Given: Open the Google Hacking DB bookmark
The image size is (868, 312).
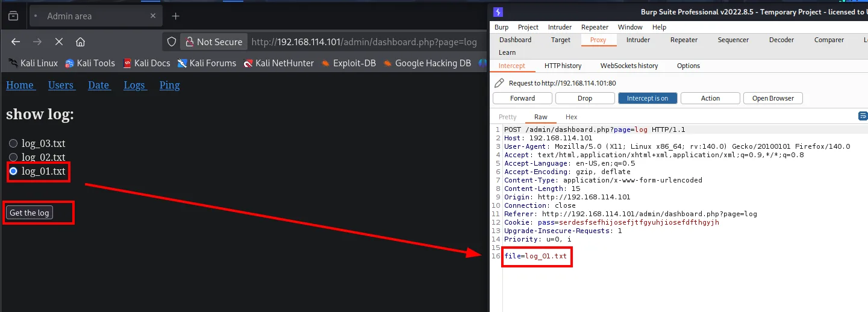Looking at the screenshot, I should click(x=427, y=63).
